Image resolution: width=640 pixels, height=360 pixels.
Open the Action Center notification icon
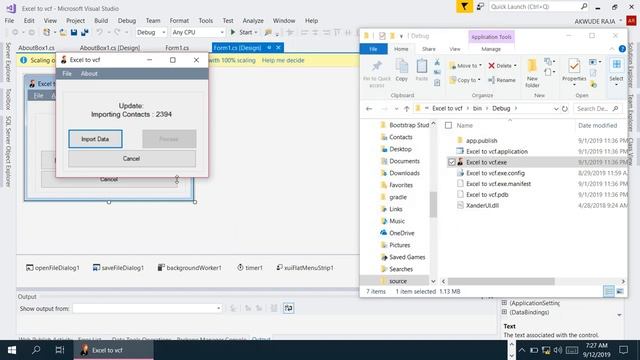(x=623, y=350)
